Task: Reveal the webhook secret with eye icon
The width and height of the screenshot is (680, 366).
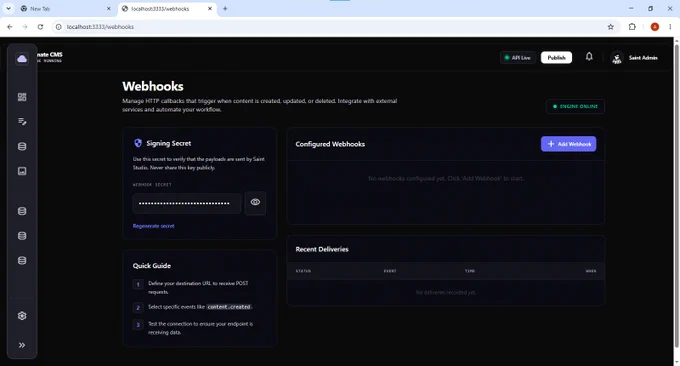Action: point(255,202)
